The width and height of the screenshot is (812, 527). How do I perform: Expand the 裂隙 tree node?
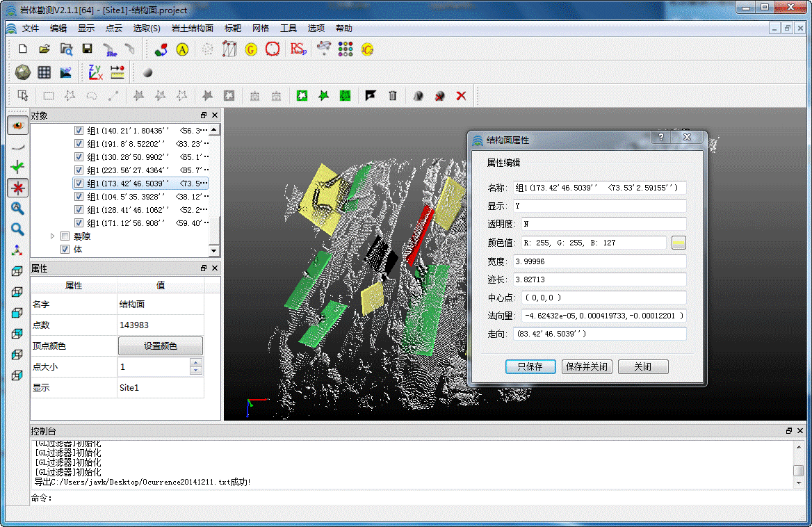53,236
